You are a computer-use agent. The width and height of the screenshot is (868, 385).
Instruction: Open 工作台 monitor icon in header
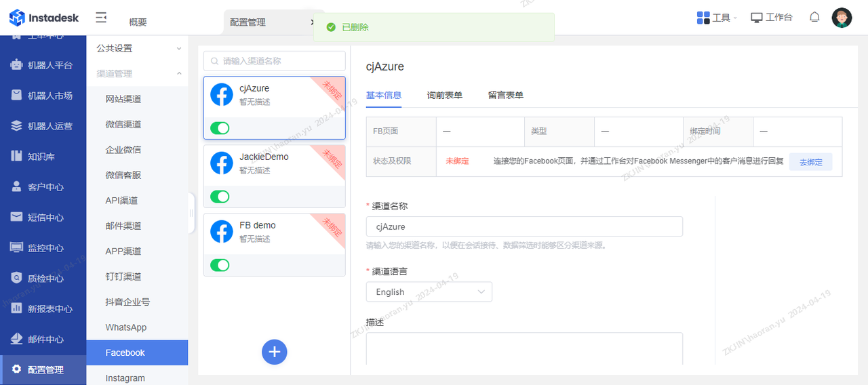757,18
